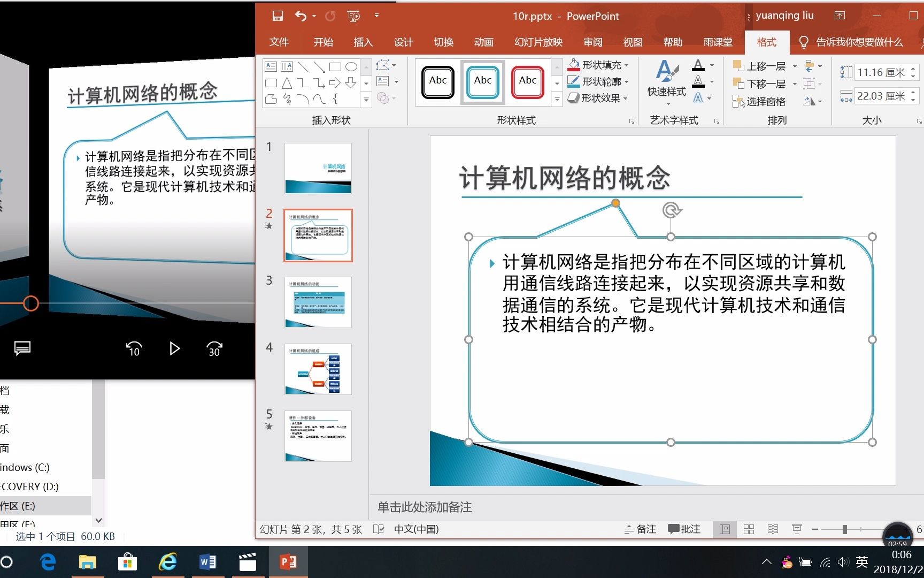Image resolution: width=924 pixels, height=578 pixels.
Task: Adjust the zoom slider in the status bar
Action: point(844,529)
